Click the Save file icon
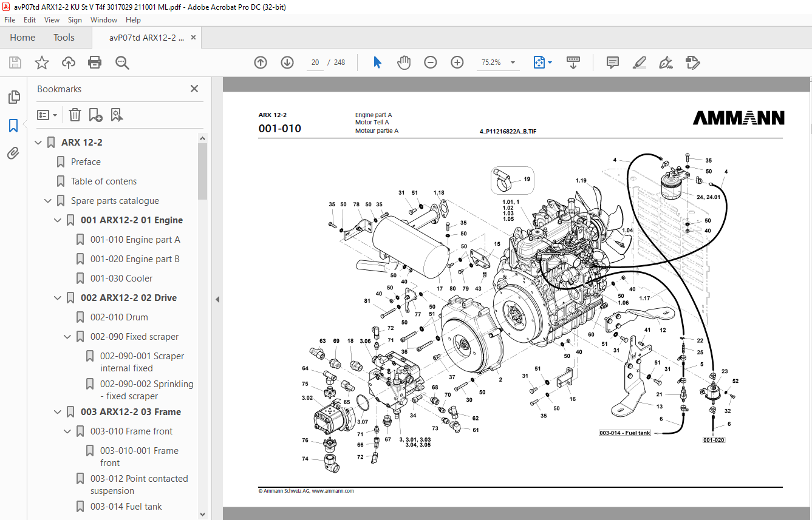This screenshot has width=812, height=520. coord(15,62)
